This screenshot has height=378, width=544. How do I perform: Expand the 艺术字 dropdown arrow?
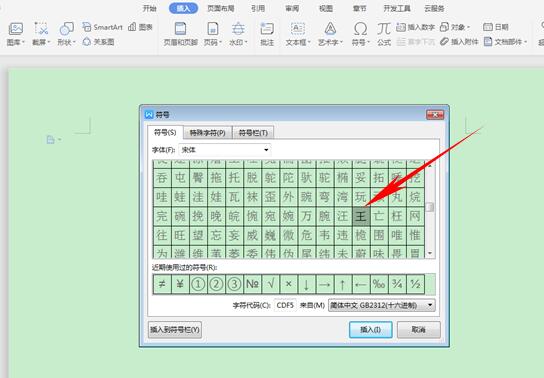[x=341, y=42]
